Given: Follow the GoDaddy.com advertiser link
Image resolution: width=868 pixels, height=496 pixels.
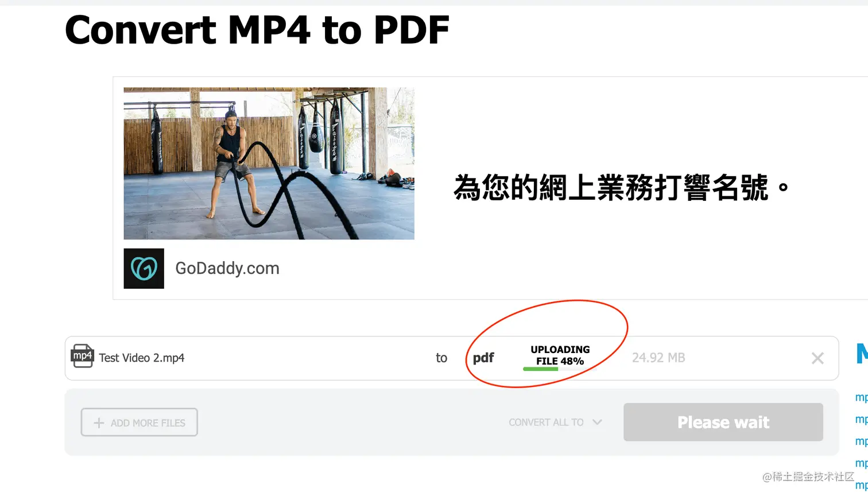Looking at the screenshot, I should pos(227,268).
